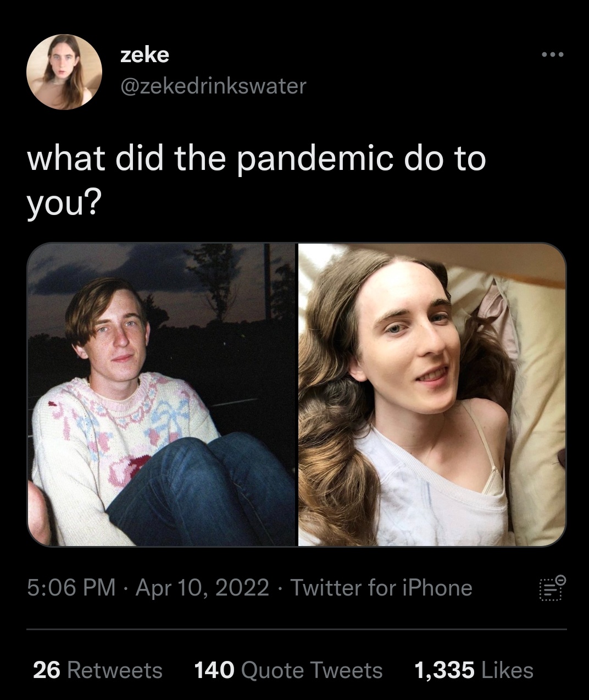
Task: View the 26 Retweets list
Action: (98, 670)
